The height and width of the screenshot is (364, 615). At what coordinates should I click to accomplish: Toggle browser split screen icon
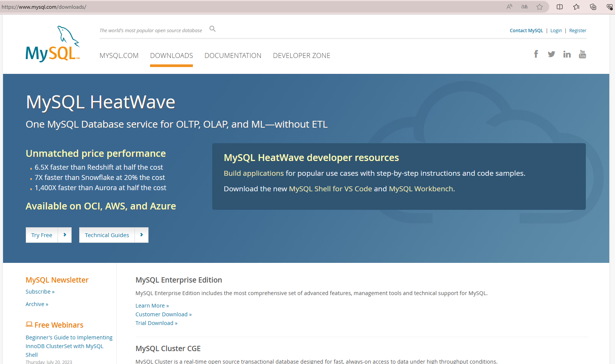560,7
